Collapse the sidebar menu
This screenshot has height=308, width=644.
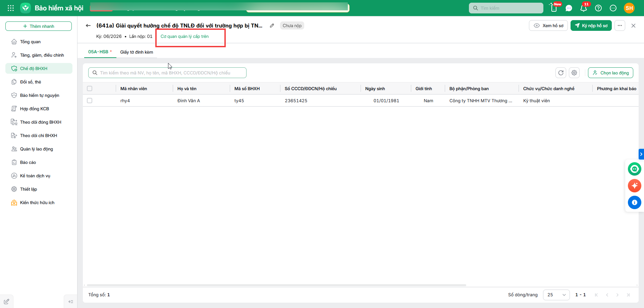(x=71, y=302)
